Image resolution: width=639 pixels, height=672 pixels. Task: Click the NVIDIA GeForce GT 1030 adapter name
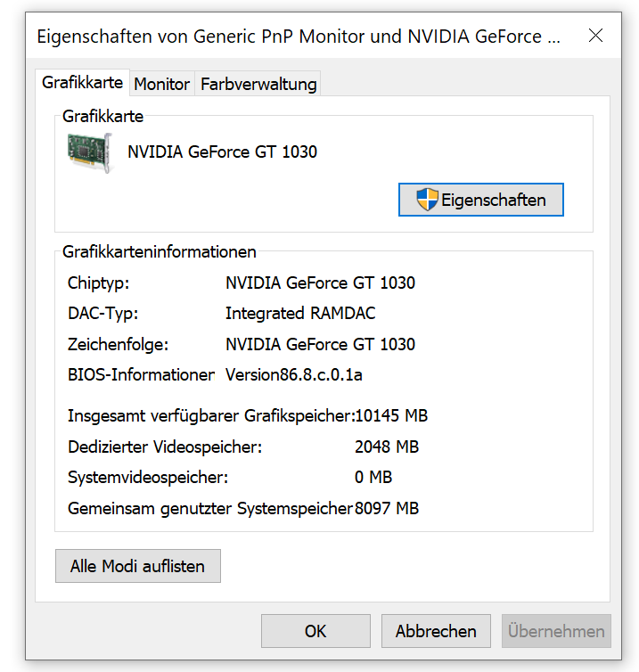pos(223,152)
